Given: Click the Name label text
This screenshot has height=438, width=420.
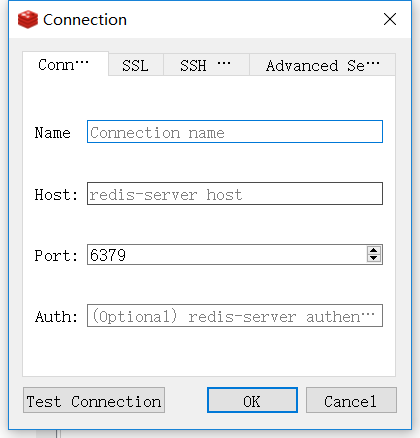Looking at the screenshot, I should pos(53,133).
